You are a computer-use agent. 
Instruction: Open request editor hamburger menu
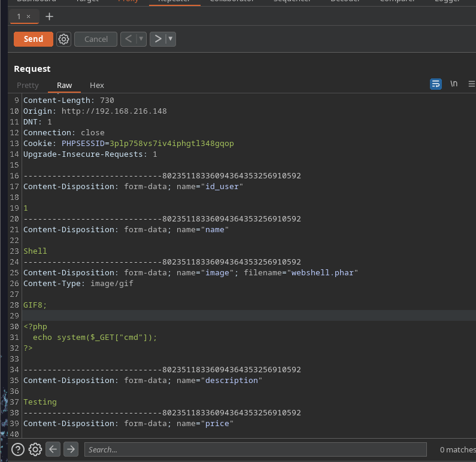click(x=471, y=84)
